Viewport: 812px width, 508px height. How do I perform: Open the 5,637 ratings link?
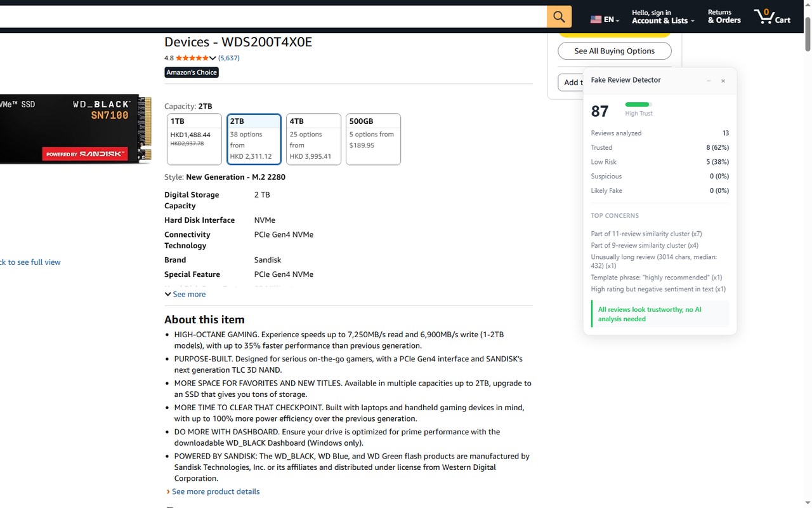[x=229, y=58]
